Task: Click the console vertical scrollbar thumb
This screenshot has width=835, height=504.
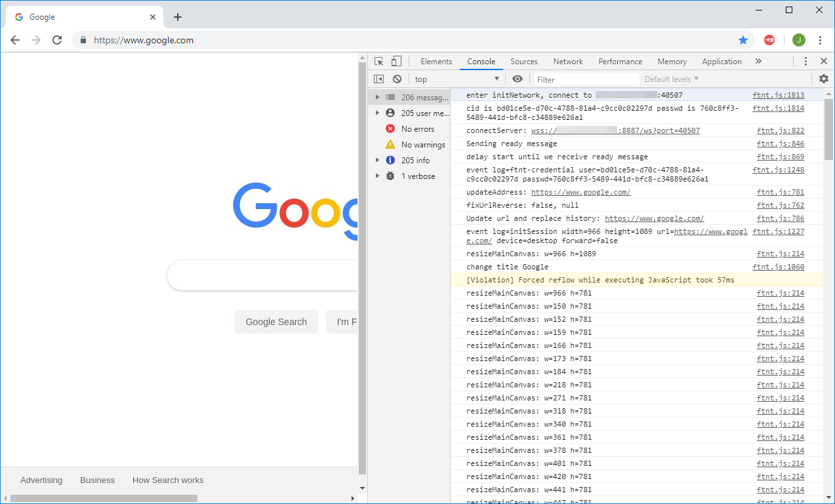Action: [828, 129]
